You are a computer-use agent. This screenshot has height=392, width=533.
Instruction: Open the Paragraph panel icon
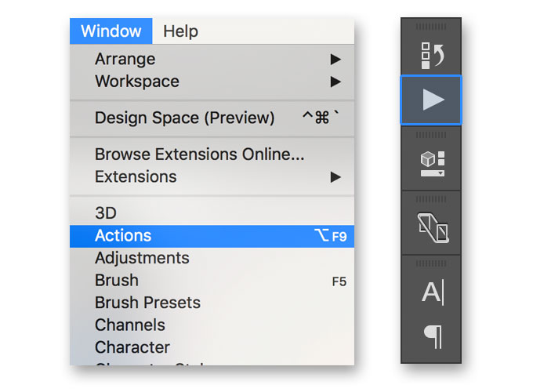coord(433,336)
